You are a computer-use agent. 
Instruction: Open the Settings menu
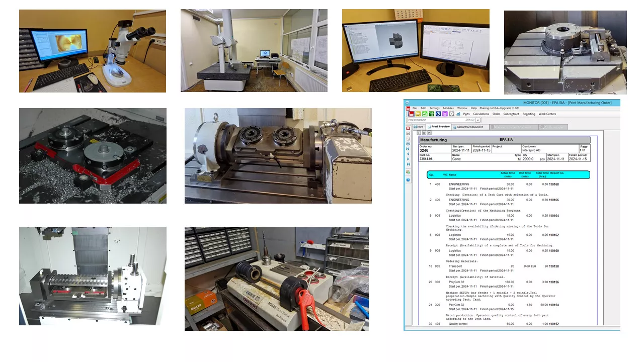[434, 108]
